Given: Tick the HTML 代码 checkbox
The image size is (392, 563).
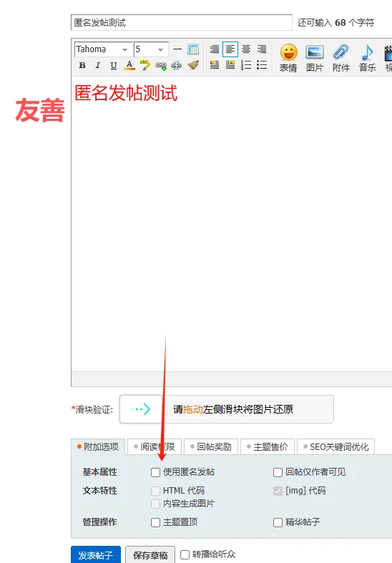Looking at the screenshot, I should pyautogui.click(x=155, y=491).
